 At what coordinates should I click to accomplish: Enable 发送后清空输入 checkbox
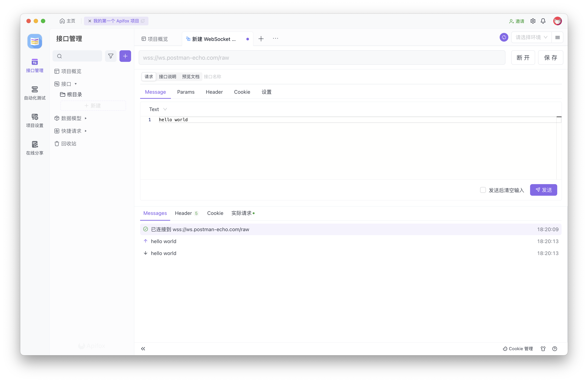tap(483, 190)
